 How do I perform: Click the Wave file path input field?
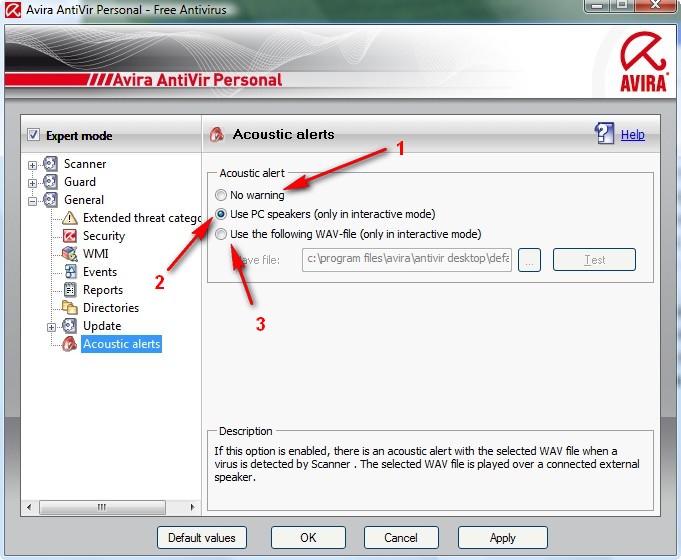coord(407,259)
